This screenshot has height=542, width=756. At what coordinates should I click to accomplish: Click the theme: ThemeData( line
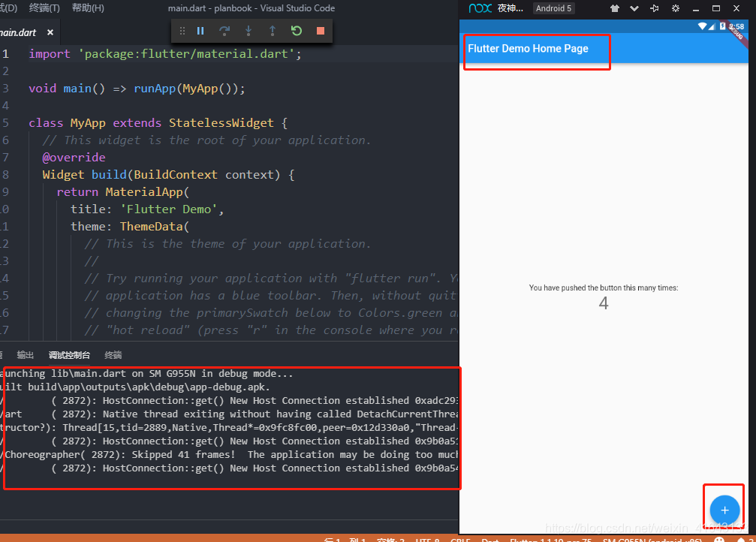click(130, 227)
